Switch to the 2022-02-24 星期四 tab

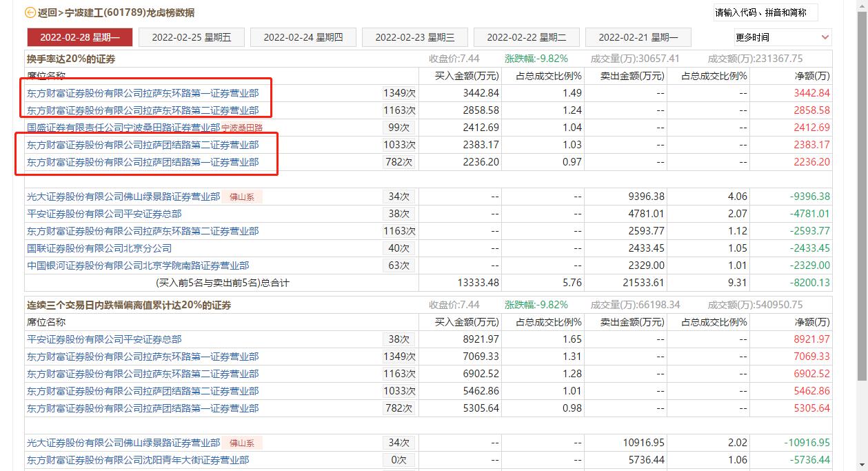tap(303, 37)
